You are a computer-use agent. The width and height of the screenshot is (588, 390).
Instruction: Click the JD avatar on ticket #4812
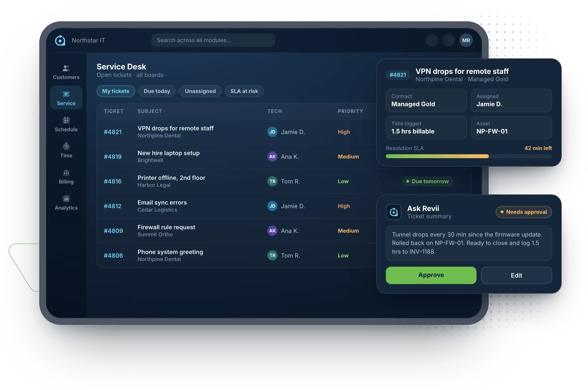coord(272,206)
